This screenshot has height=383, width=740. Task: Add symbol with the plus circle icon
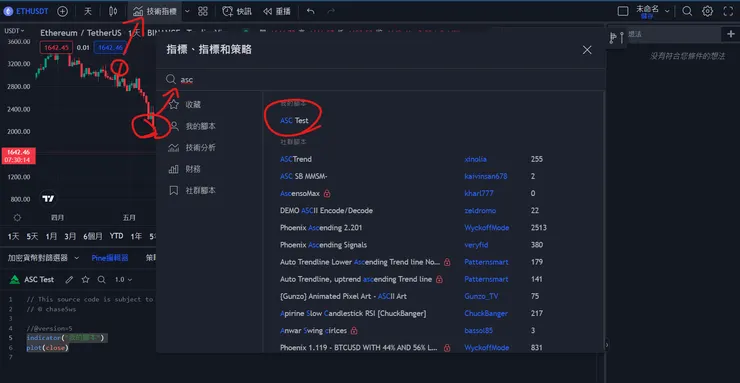[x=62, y=11]
